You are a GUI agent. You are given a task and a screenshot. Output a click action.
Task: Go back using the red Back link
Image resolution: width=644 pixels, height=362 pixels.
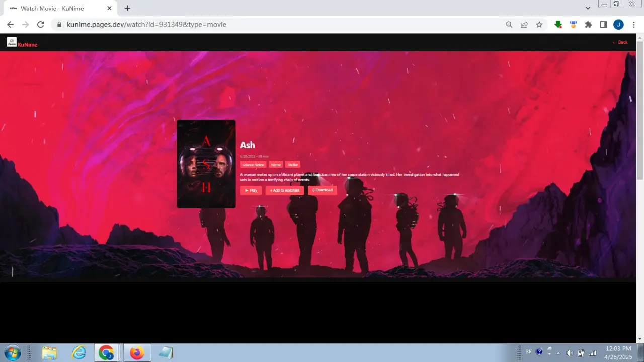tap(620, 42)
